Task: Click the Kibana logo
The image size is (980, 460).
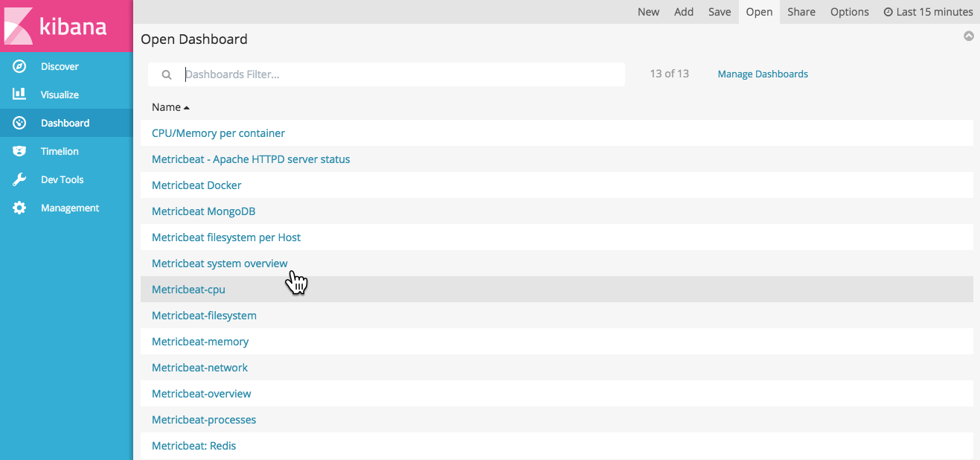Action: coord(66,26)
